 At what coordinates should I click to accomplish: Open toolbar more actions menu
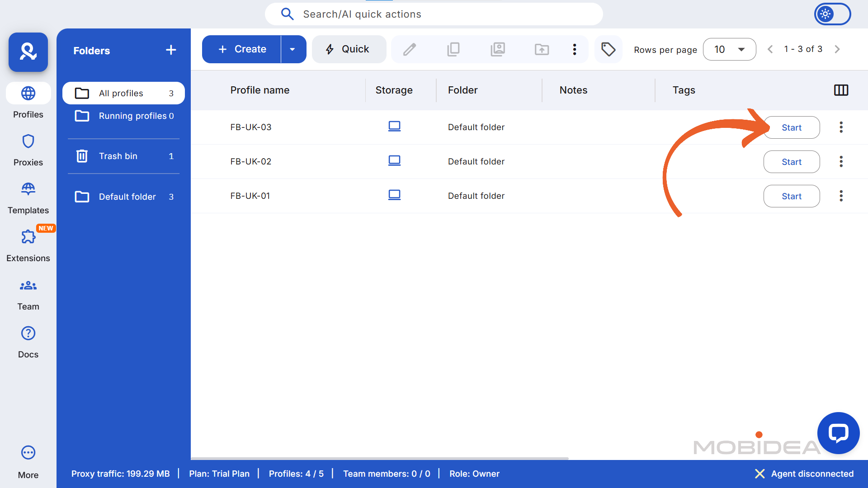tap(574, 49)
